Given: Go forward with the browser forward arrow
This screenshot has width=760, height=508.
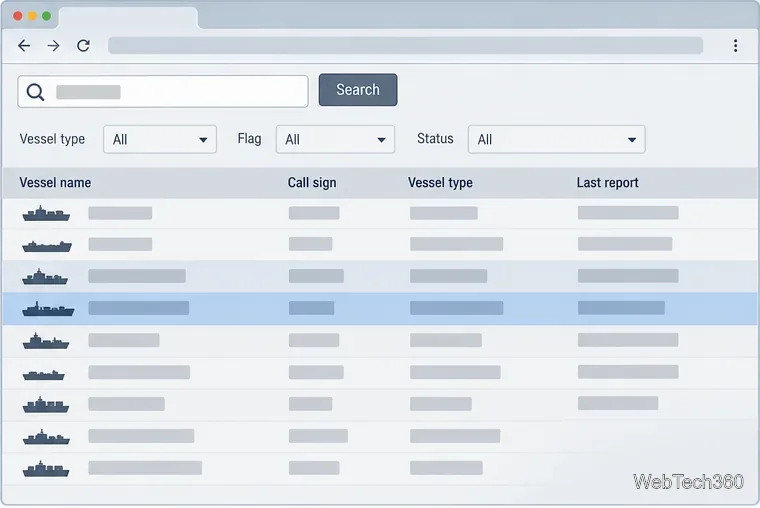Looking at the screenshot, I should (53, 46).
